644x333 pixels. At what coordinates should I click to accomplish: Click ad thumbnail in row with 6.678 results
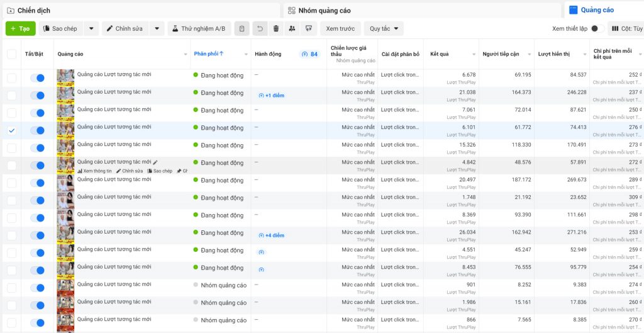click(x=65, y=77)
